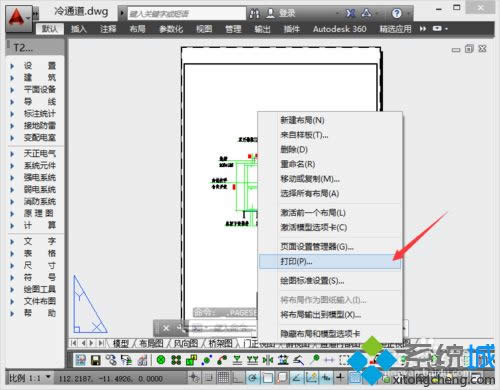This screenshot has width=500, height=390.
Task: Choose 绘图标准设置(S)... in context menu
Action: coord(330,281)
